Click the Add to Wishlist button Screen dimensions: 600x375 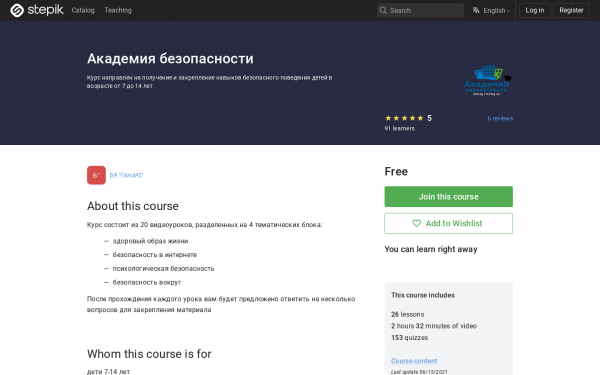pos(448,223)
